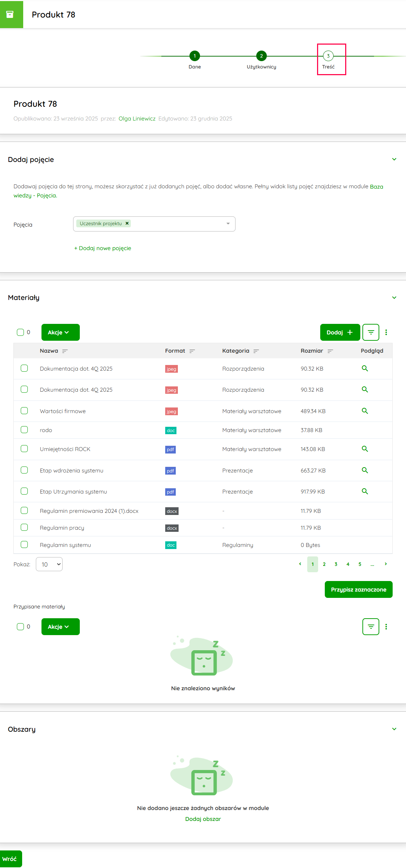The width and height of the screenshot is (406, 868).
Task: Sort materials by Rozmiar column icon
Action: click(x=330, y=351)
